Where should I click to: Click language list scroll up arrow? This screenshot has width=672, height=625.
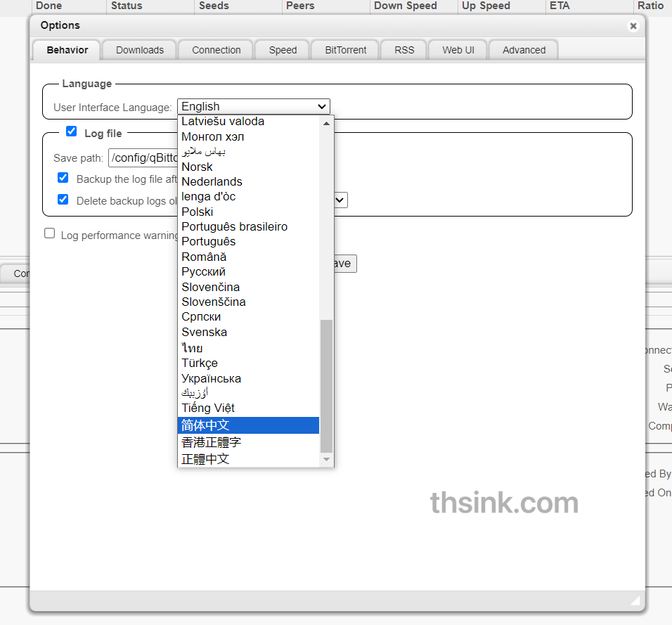pyautogui.click(x=327, y=124)
